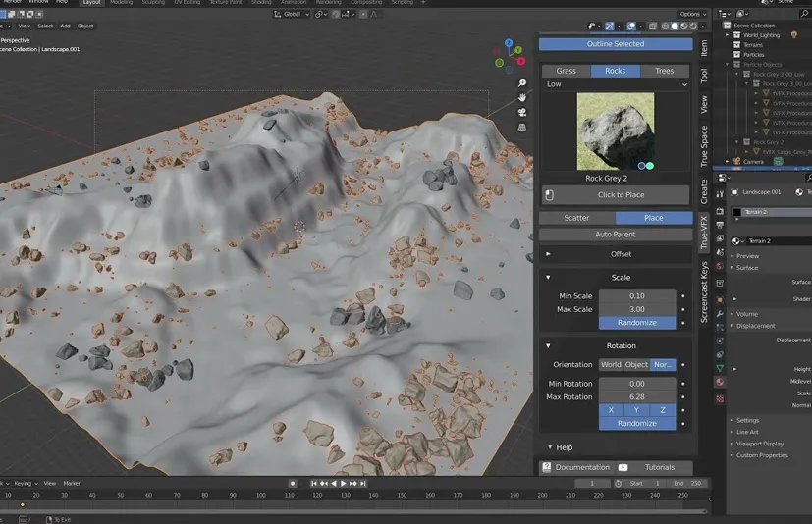Open the Add menu in viewport header
The image size is (812, 524).
click(x=65, y=26)
